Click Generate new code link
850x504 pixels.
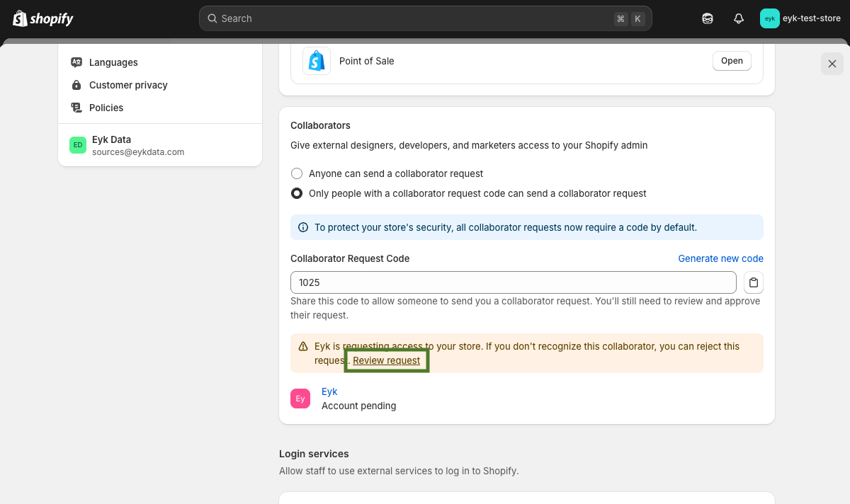[720, 258]
